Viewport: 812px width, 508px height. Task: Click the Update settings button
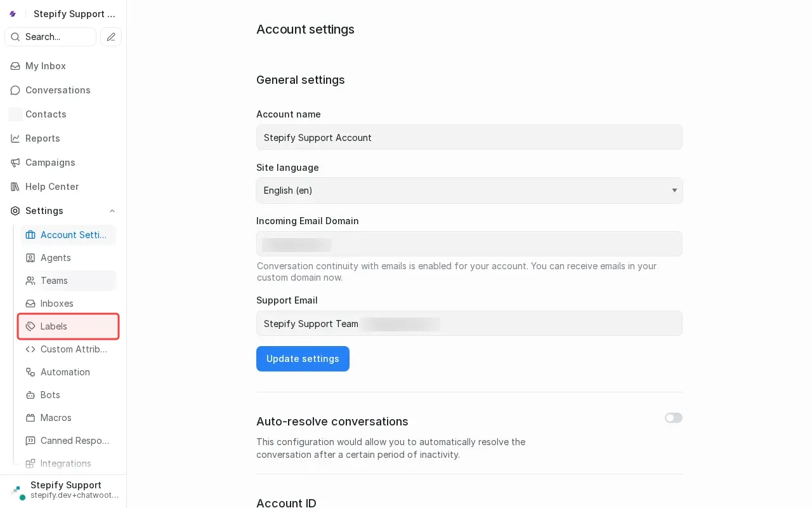[303, 359]
